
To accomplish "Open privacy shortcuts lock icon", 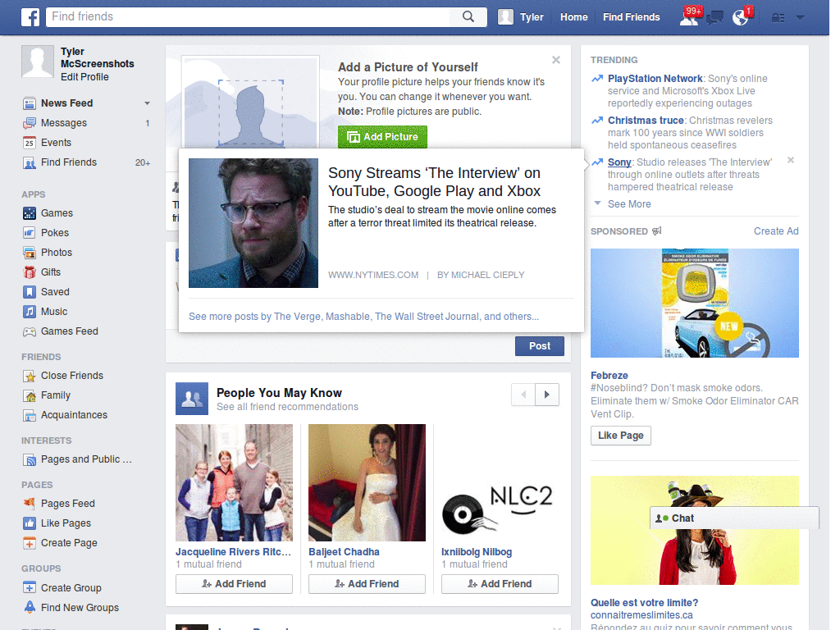I will coord(778,18).
